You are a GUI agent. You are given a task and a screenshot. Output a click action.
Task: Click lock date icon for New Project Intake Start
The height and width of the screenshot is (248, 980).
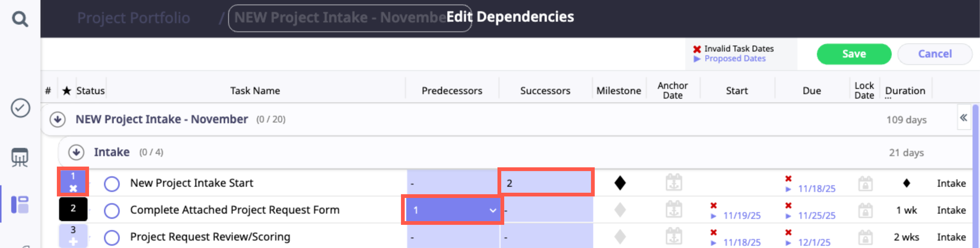[865, 183]
